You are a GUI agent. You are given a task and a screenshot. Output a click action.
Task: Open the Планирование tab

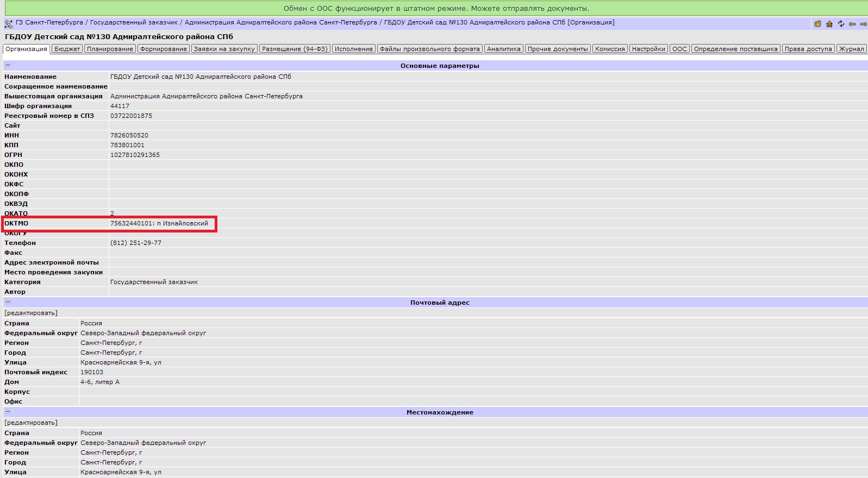click(110, 49)
